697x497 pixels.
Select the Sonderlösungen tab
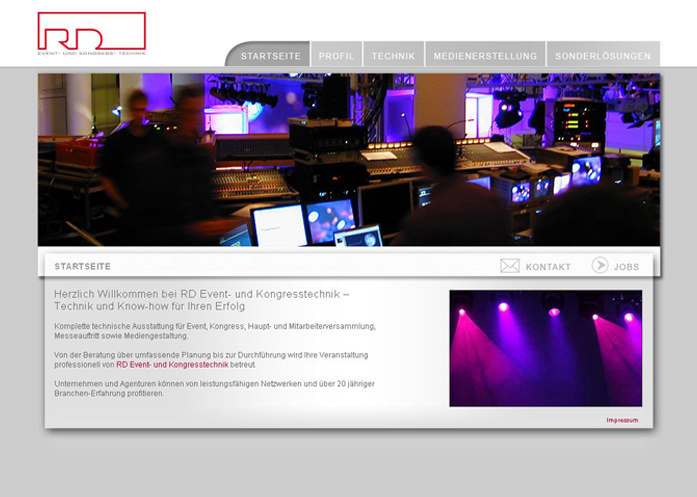point(603,54)
